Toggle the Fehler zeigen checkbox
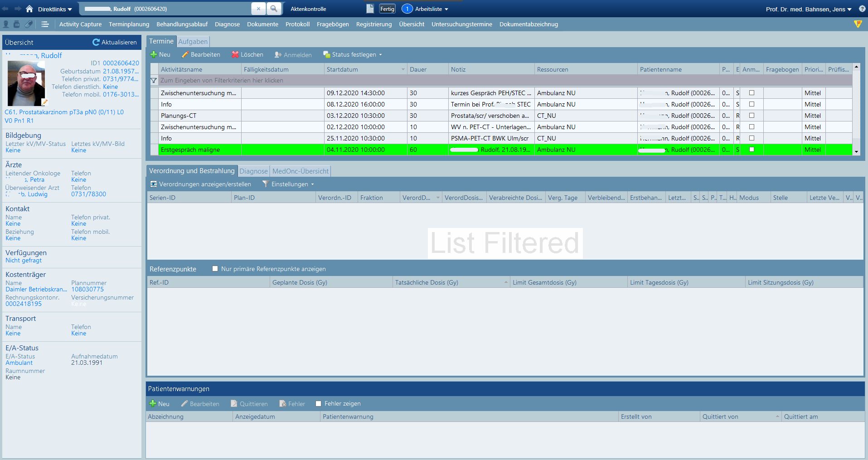This screenshot has width=868, height=460. tap(319, 404)
